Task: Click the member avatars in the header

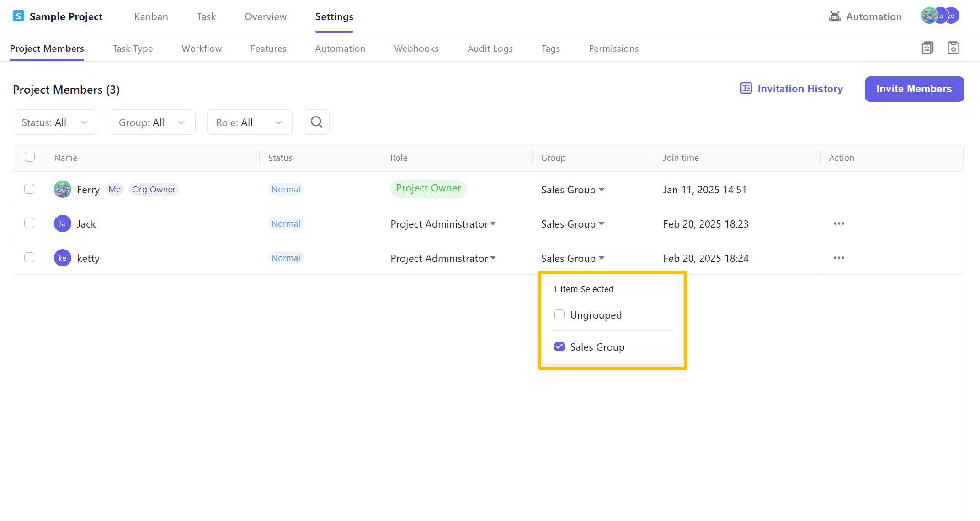Action: tap(940, 16)
